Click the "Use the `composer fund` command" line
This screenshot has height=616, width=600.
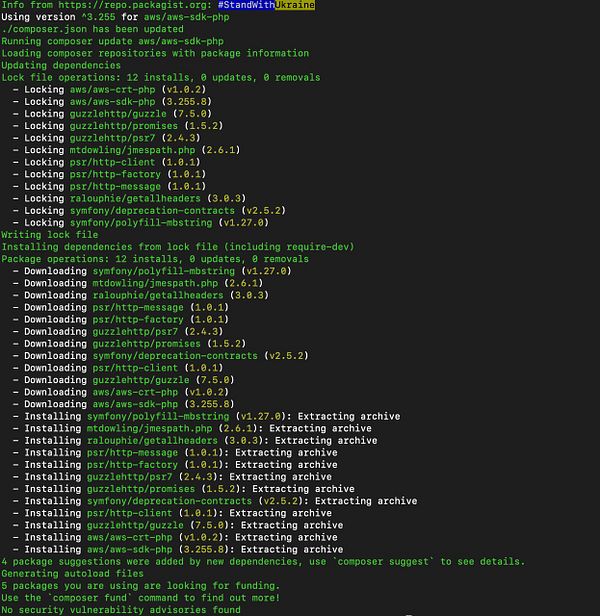[141, 598]
